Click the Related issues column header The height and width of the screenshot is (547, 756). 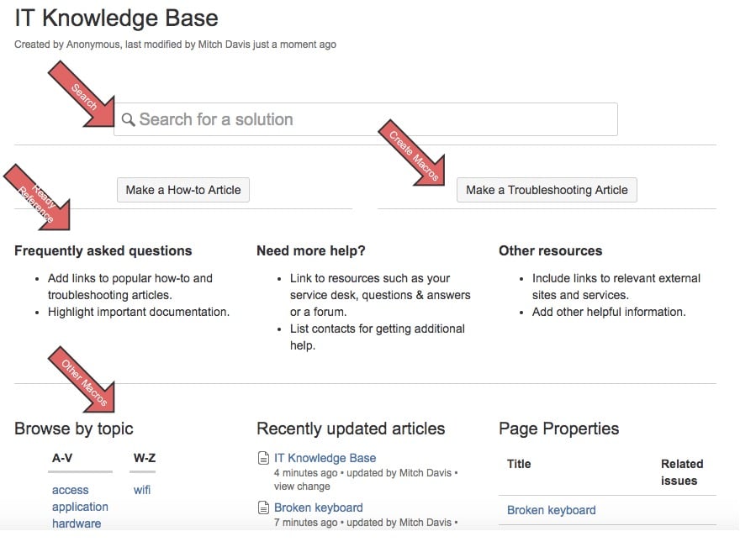681,472
